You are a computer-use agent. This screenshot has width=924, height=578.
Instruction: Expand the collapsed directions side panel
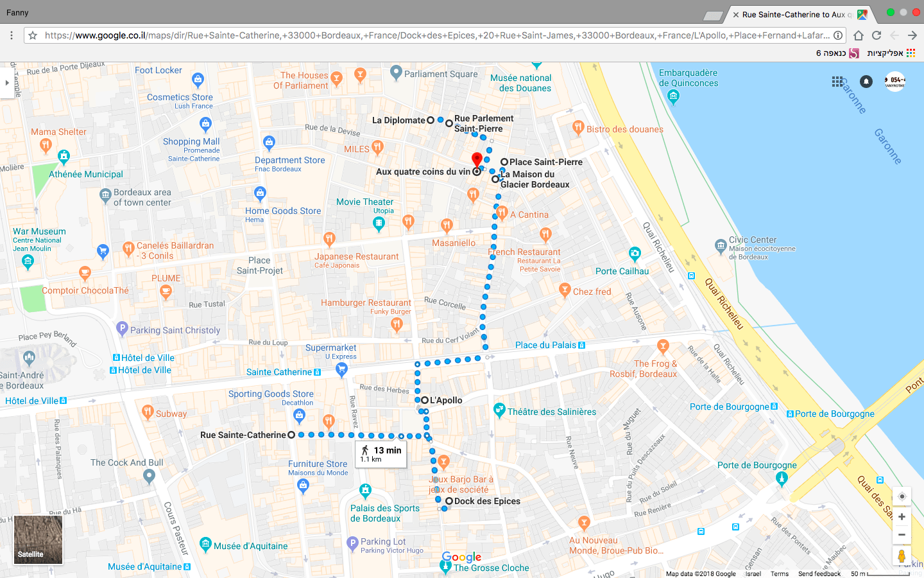pos(7,82)
